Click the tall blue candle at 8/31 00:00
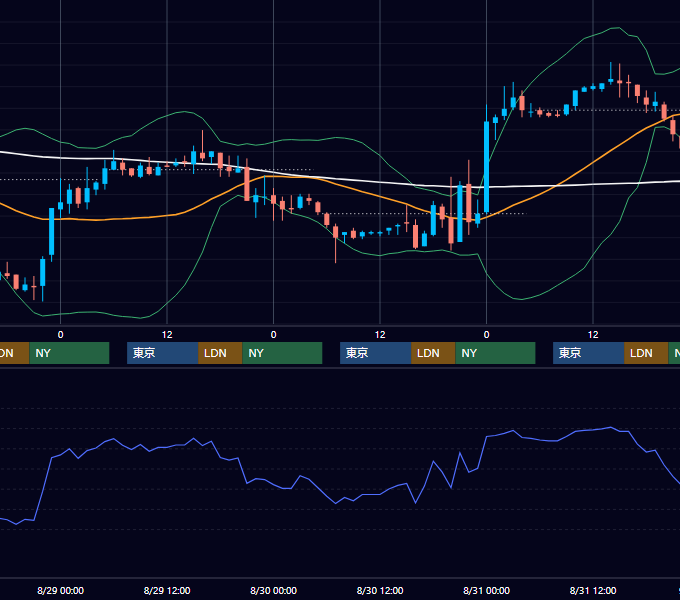This screenshot has width=680, height=600. coord(487,167)
